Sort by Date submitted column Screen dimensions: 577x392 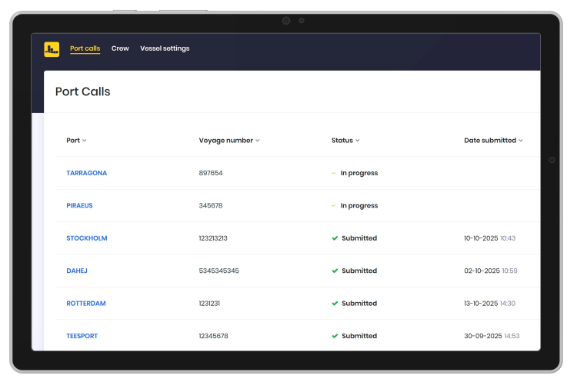click(521, 141)
